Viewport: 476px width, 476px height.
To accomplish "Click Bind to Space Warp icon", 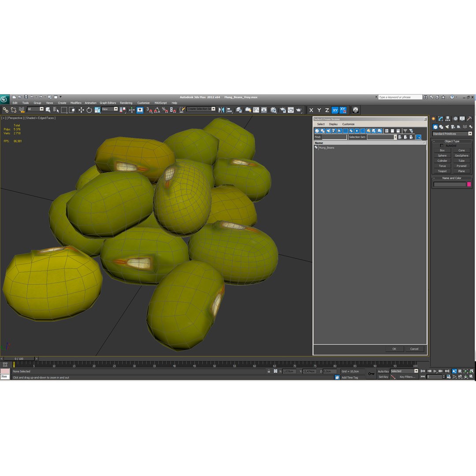I will (x=22, y=110).
